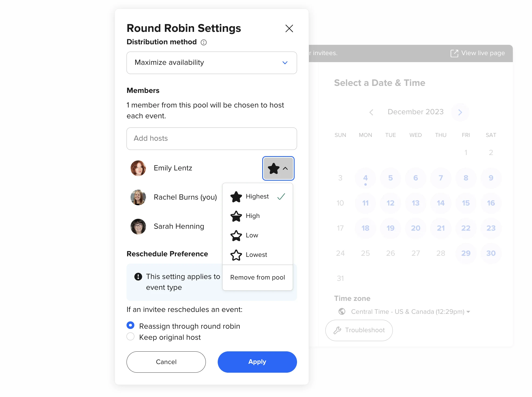The image size is (532, 397).
Task: Click the troubleshoot wrench icon
Action: pos(337,330)
